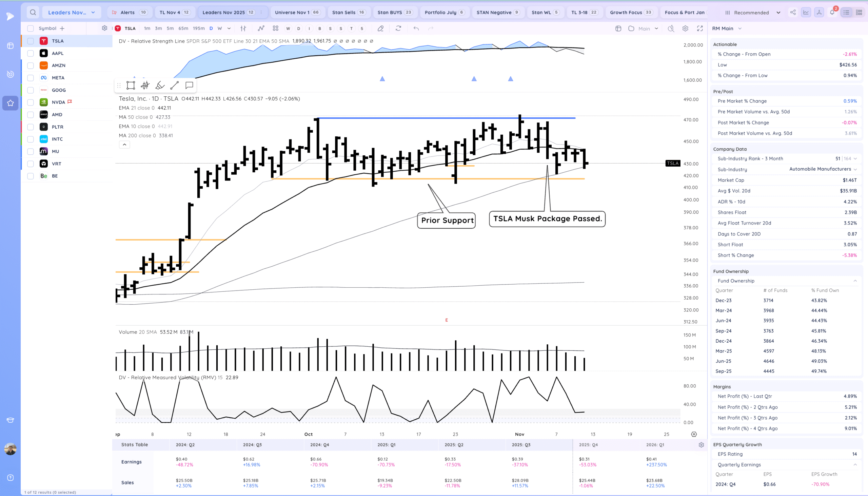868x496 pixels.
Task: Select the trend line drawing tool
Action: 174,85
